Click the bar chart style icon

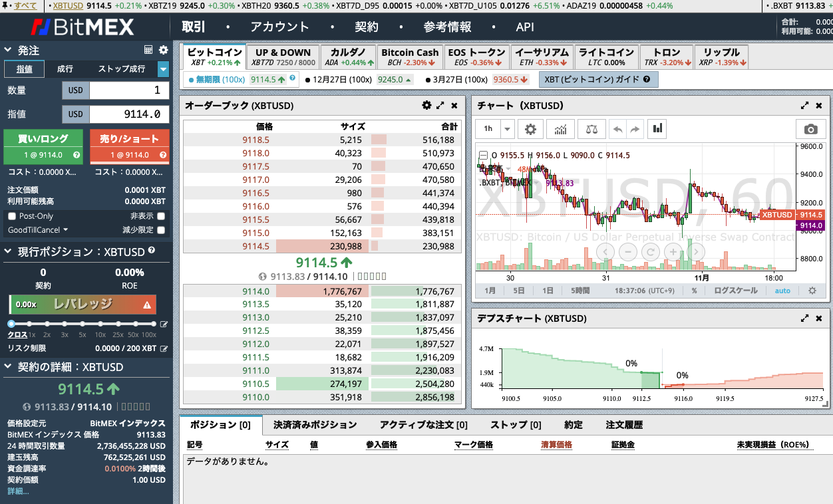click(659, 129)
